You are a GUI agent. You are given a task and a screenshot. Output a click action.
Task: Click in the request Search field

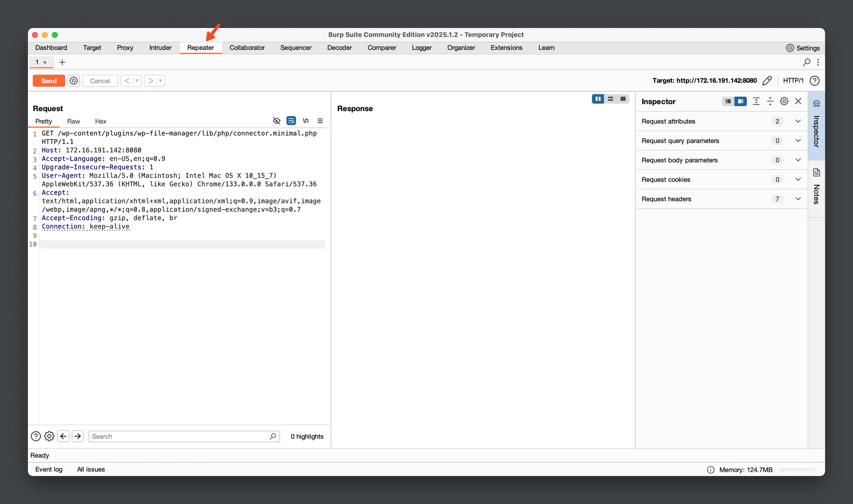(179, 437)
